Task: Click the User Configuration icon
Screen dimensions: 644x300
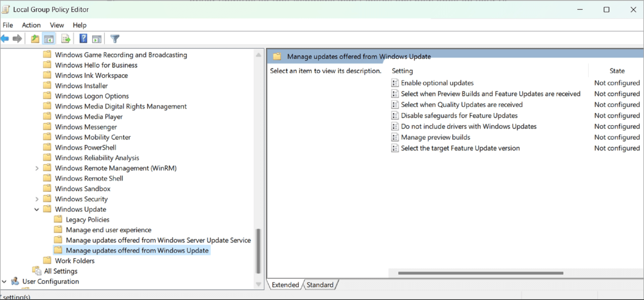Action: point(15,281)
